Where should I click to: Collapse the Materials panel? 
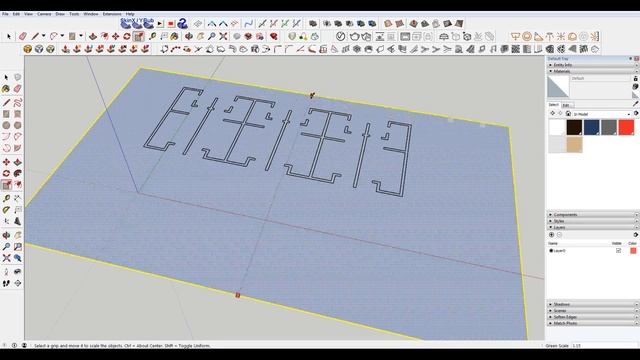pos(593,71)
